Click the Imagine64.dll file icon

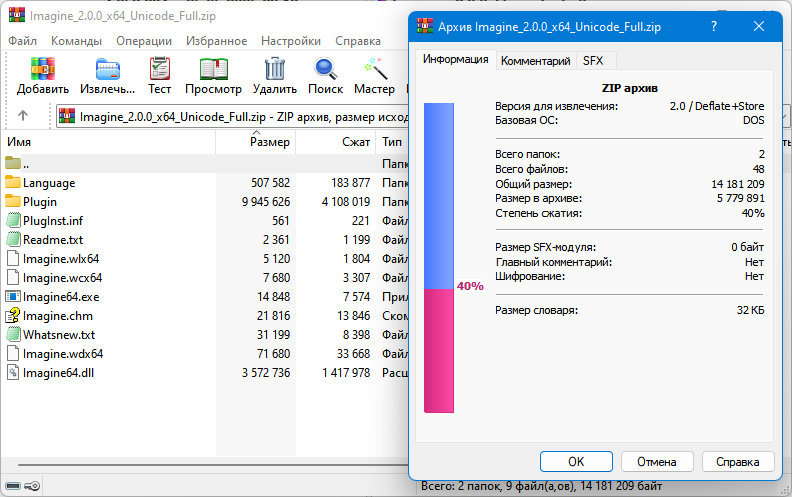pyautogui.click(x=13, y=373)
